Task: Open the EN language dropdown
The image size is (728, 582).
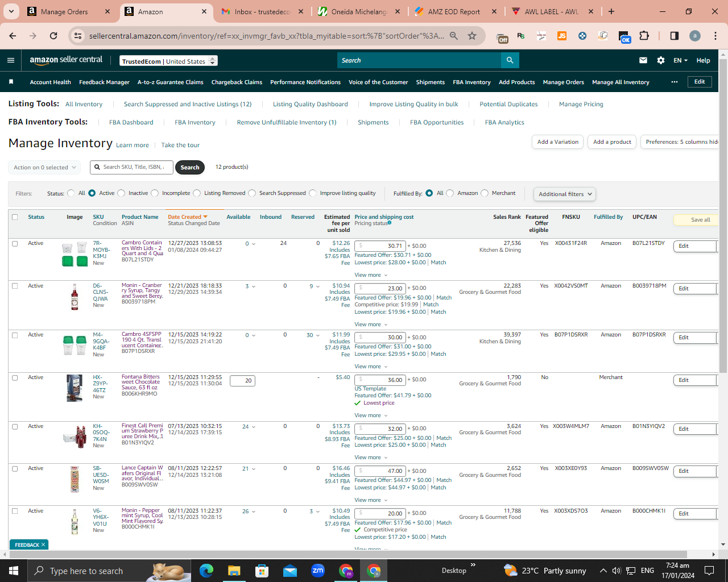Action: 680,60
